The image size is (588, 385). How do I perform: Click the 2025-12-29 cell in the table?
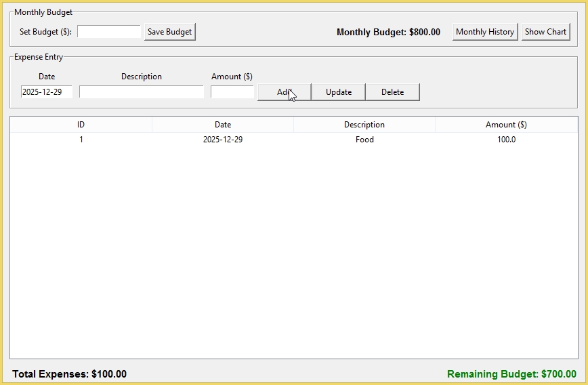pos(222,140)
